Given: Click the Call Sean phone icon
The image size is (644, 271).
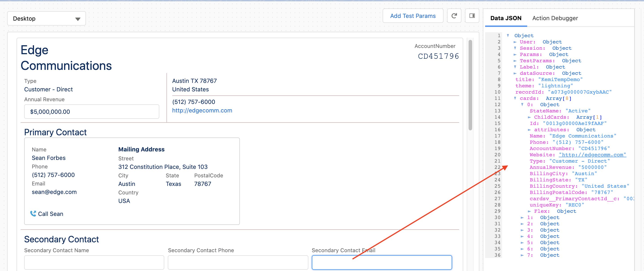Looking at the screenshot, I should pyautogui.click(x=33, y=214).
